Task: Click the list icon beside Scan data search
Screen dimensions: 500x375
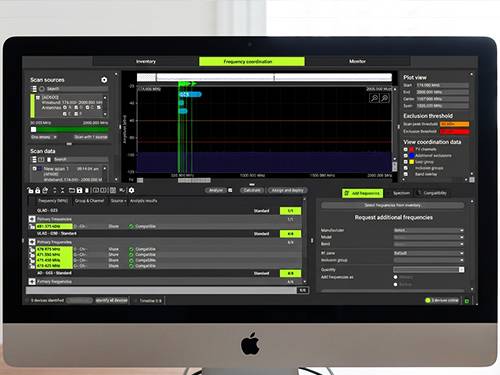Action: click(34, 159)
